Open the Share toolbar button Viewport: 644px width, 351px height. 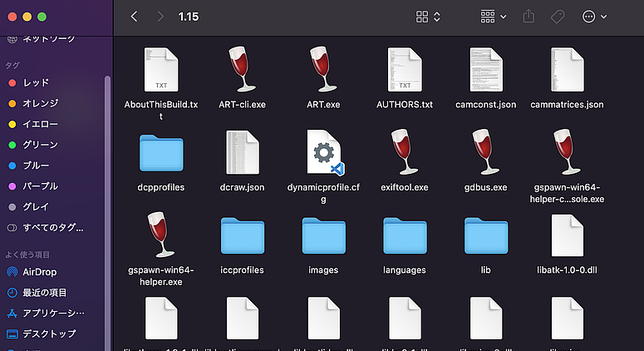[528, 17]
